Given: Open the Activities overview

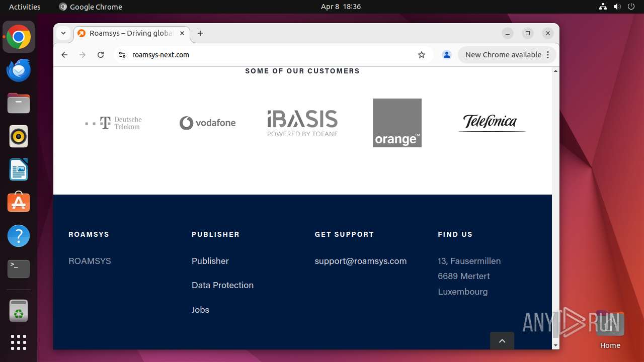Looking at the screenshot, I should click(25, 7).
